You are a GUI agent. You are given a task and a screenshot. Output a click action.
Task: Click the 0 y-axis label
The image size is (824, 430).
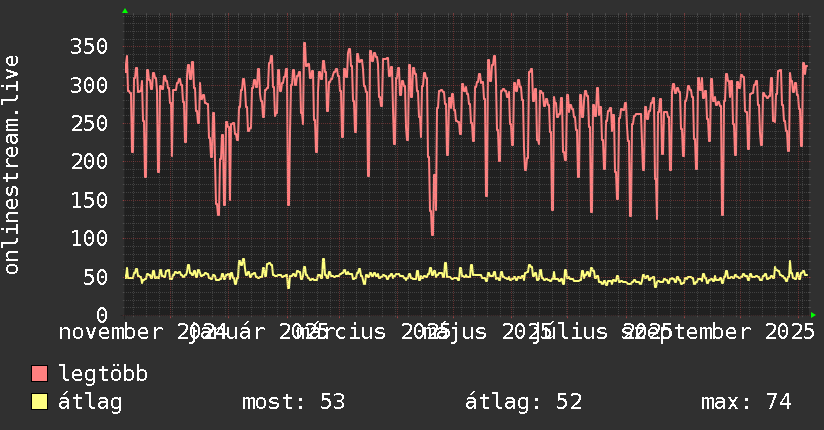point(102,315)
